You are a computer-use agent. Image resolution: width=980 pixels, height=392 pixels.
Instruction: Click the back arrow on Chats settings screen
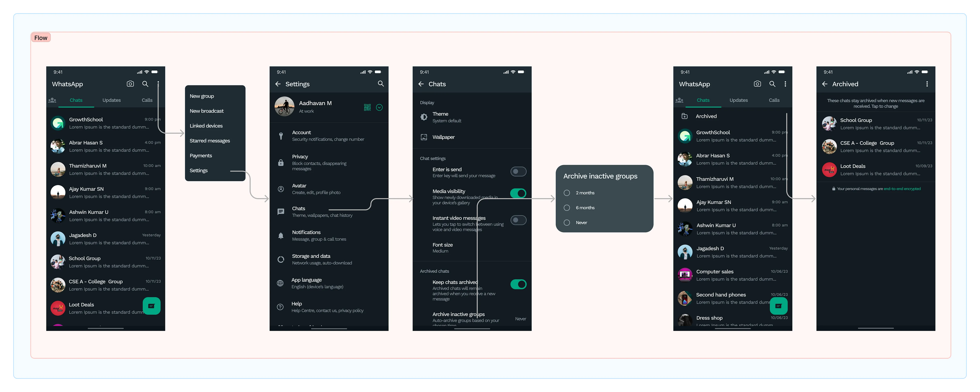tap(421, 84)
